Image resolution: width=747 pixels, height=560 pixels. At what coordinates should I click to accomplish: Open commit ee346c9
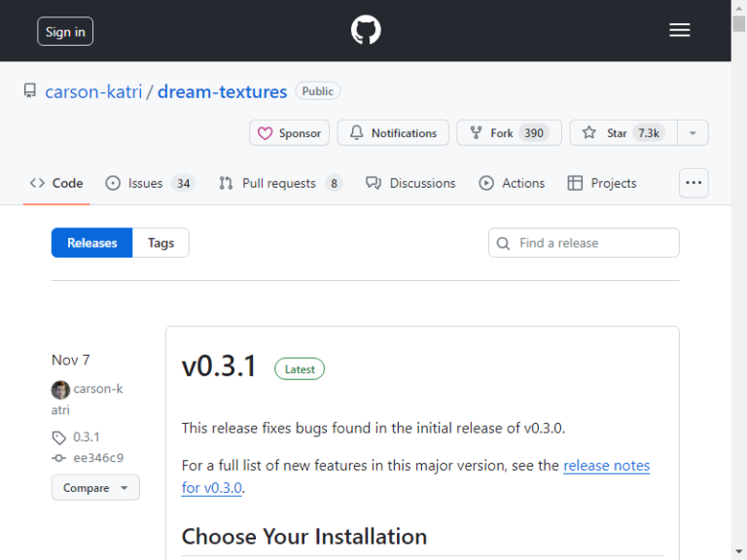(98, 458)
